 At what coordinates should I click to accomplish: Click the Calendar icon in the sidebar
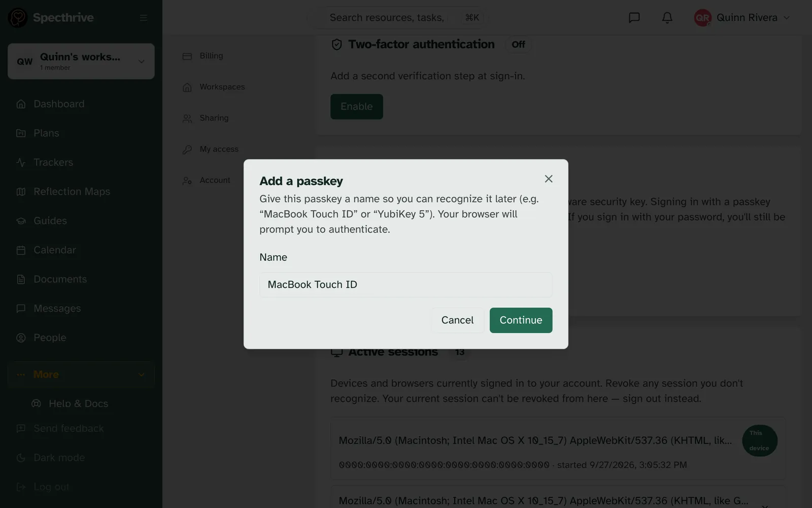21,250
